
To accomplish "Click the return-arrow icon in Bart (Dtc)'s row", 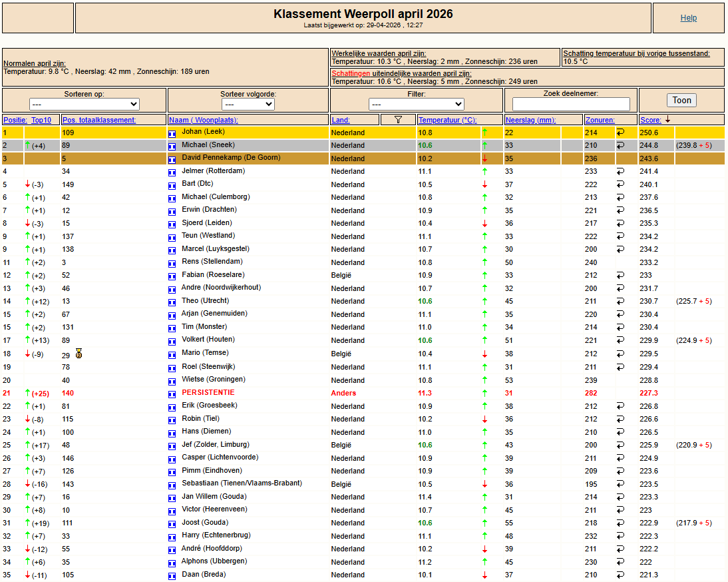I will point(620,184).
